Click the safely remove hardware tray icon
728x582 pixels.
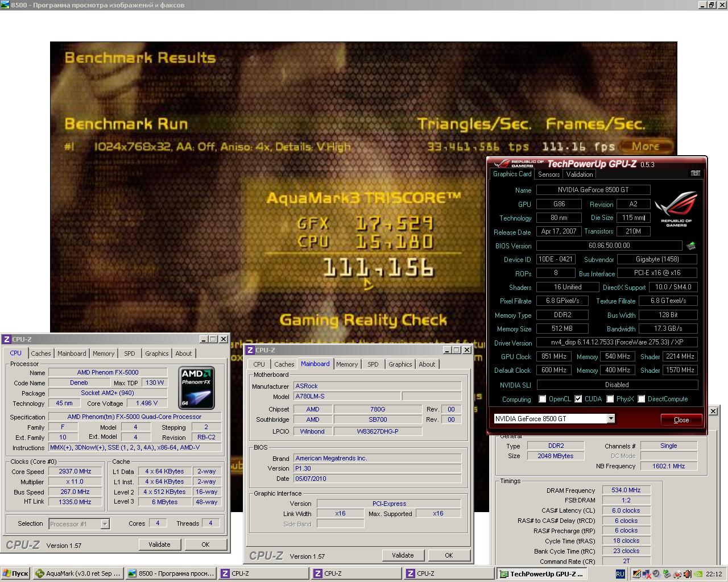tap(667, 574)
